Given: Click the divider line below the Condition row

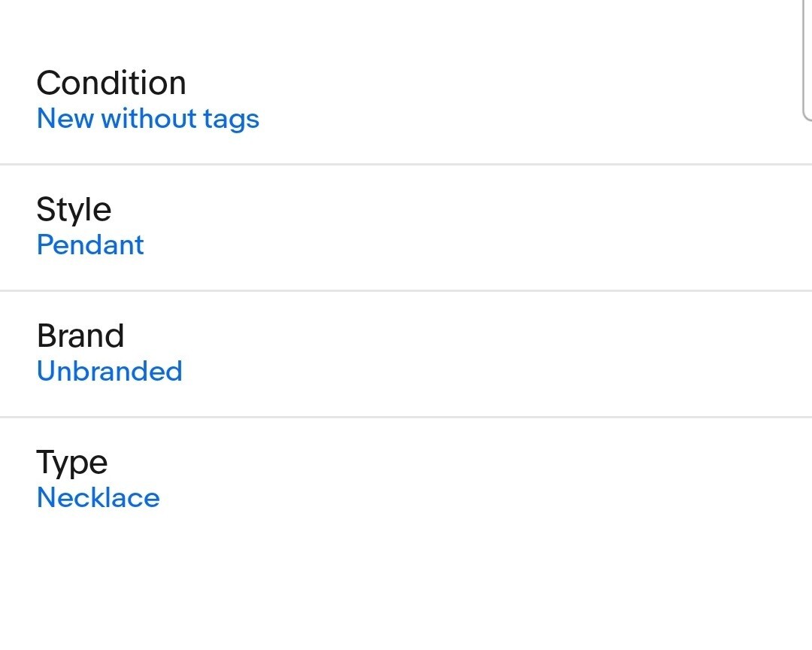Looking at the screenshot, I should tap(406, 165).
